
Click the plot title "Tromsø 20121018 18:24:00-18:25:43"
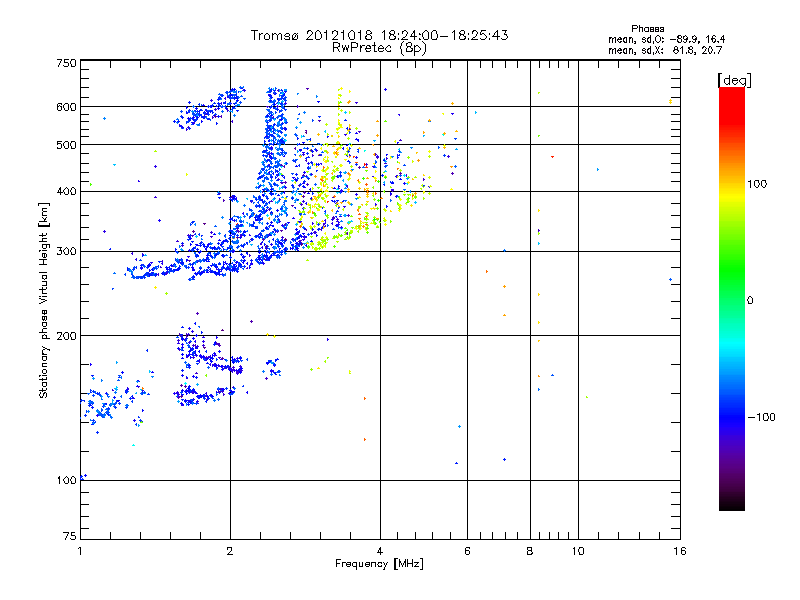379,35
